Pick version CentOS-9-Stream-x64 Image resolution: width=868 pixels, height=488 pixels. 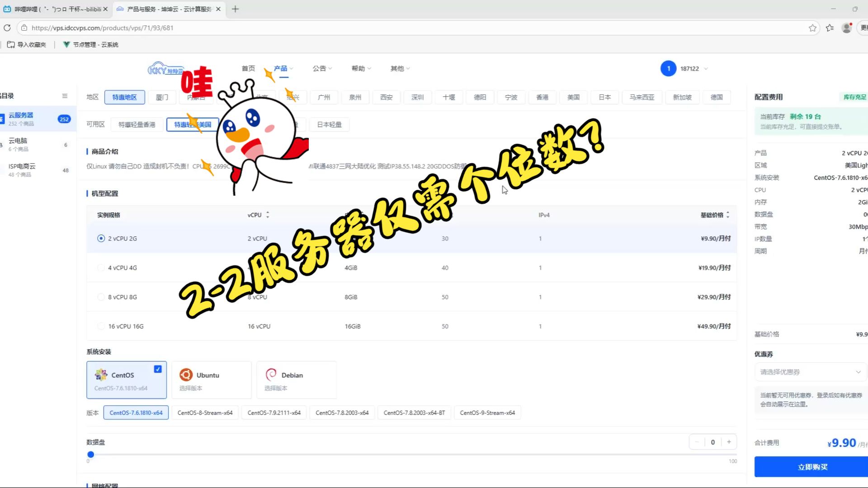tap(487, 413)
